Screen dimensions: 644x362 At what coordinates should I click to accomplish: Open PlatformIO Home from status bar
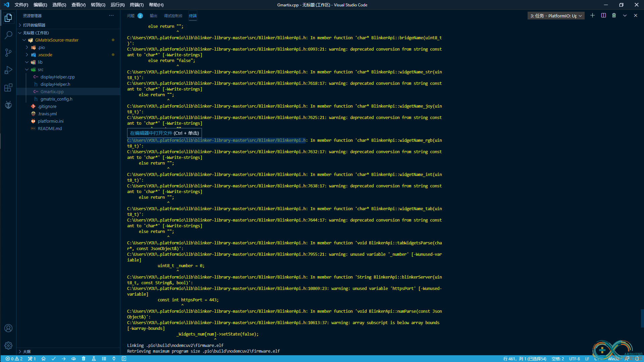click(44, 359)
